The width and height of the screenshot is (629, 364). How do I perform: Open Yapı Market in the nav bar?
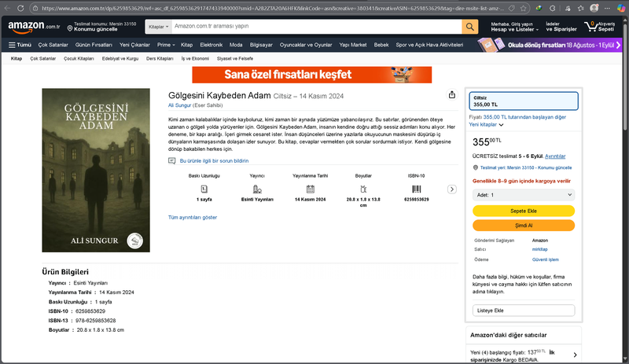[x=352, y=45]
